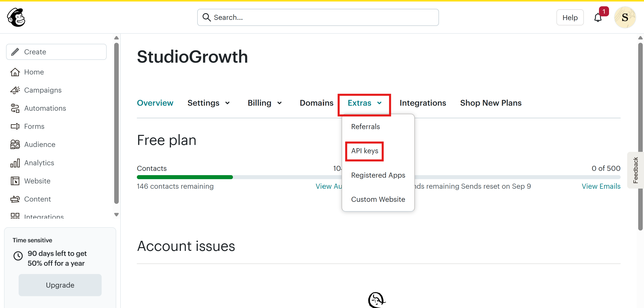The width and height of the screenshot is (644, 308).
Task: Click the Website icon in sidebar
Action: point(15,181)
